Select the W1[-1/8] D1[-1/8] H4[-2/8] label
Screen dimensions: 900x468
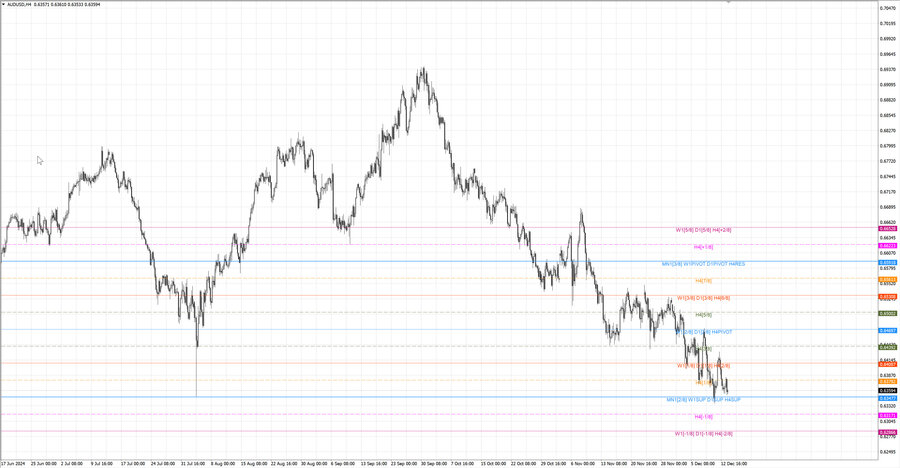pos(703,434)
